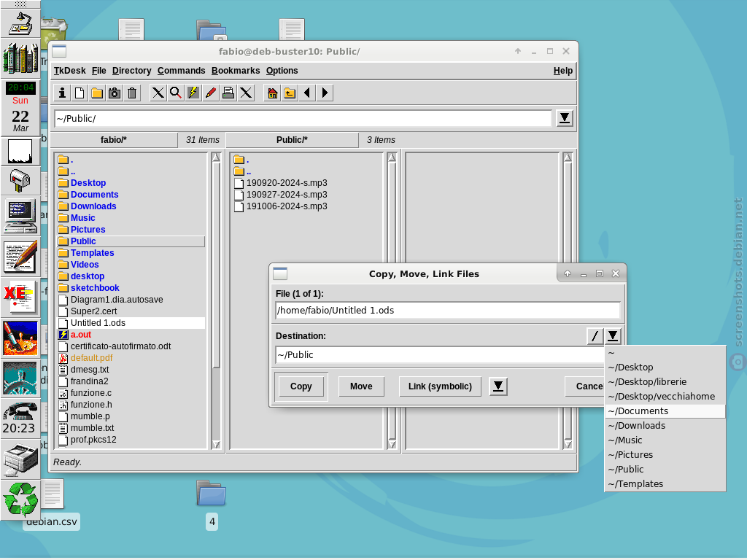Choose ~/Desktop/librerie in destination list
The width and height of the screenshot is (747, 560).
click(665, 382)
